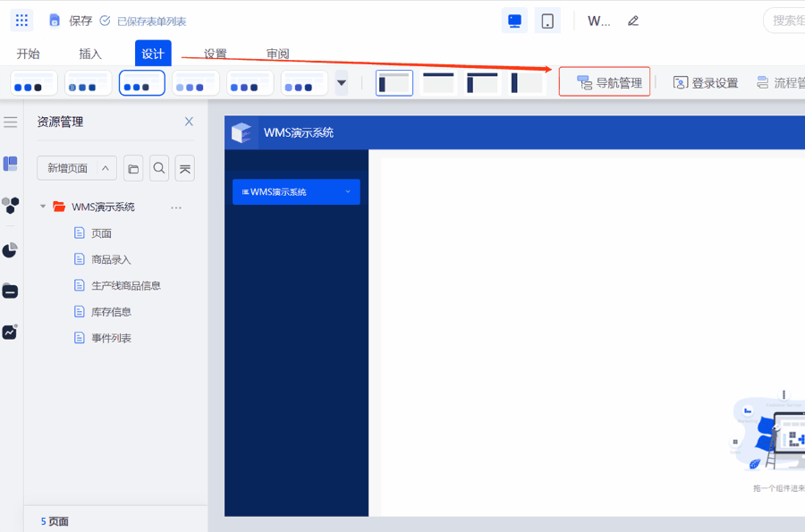The height and width of the screenshot is (532, 805).
Task: Open the pie chart sidebar icon
Action: (10, 250)
